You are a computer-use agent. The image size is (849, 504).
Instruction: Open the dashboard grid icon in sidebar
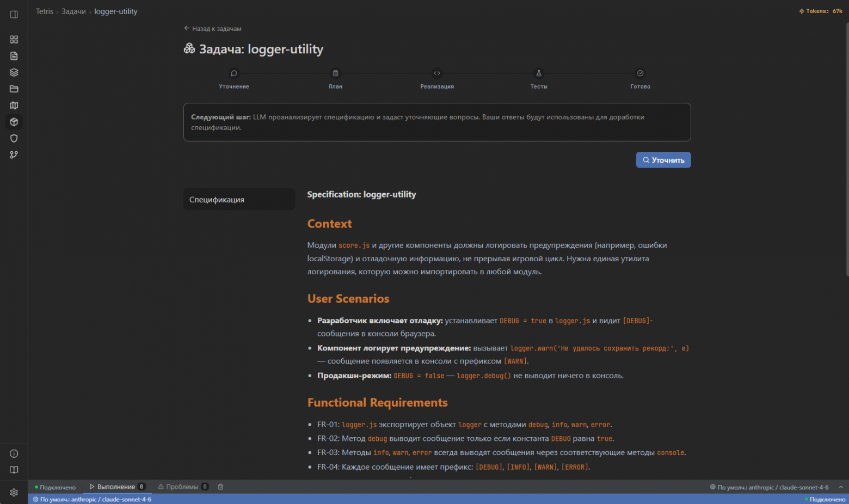tap(14, 40)
